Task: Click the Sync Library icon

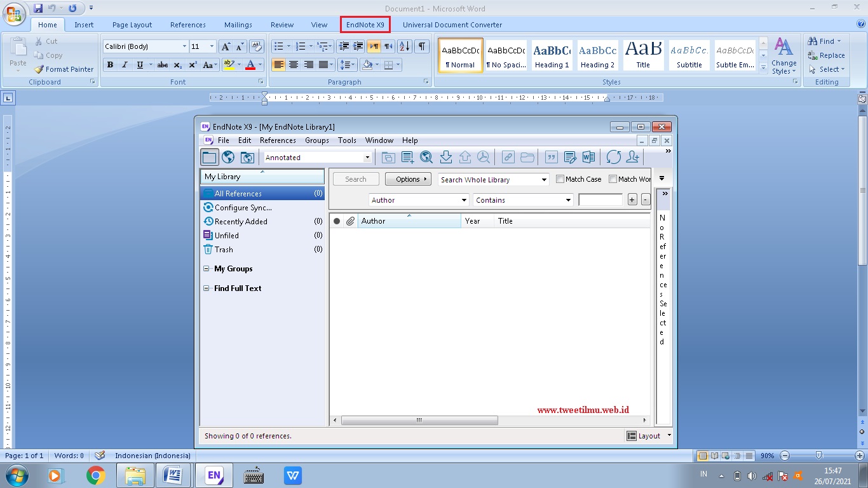Action: point(613,158)
